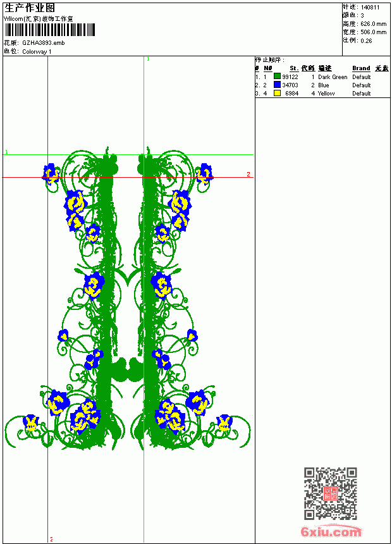Click the bottom-right blue and yellow flower
The height and width of the screenshot is (544, 392).
point(224,423)
